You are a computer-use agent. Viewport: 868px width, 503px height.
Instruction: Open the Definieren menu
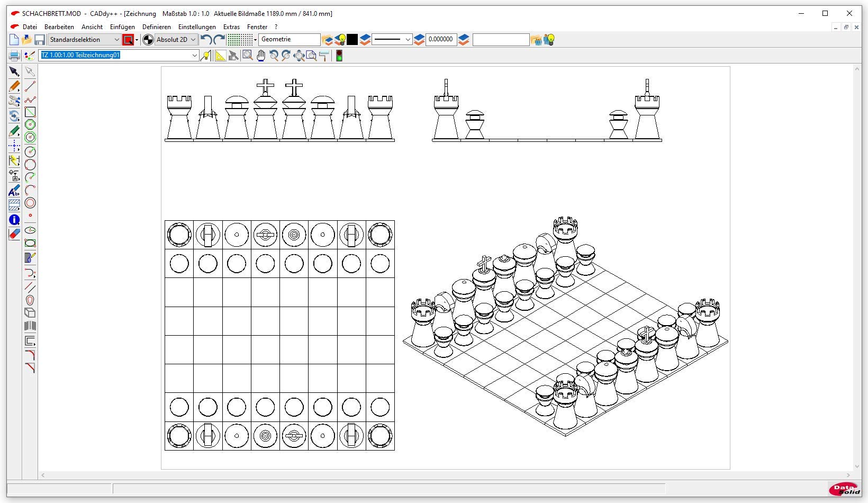[157, 26]
